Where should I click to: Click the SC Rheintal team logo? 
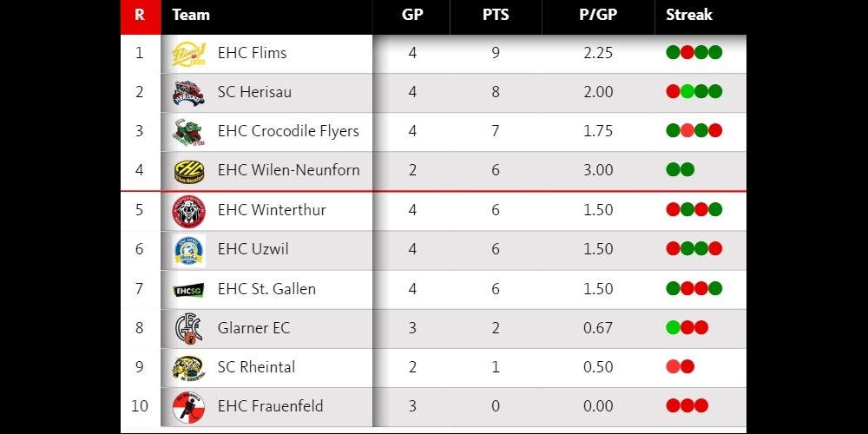point(188,367)
